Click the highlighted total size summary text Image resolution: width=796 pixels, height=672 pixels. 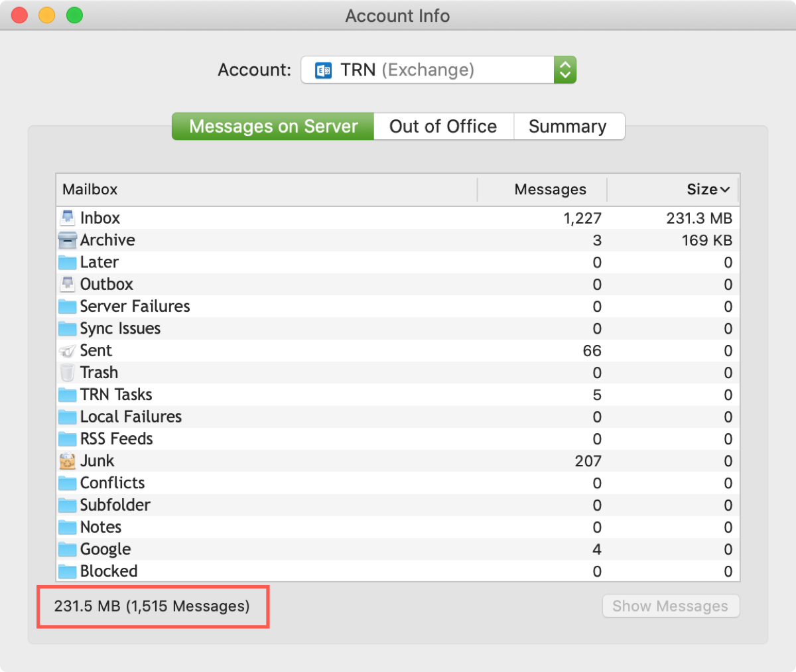point(153,606)
